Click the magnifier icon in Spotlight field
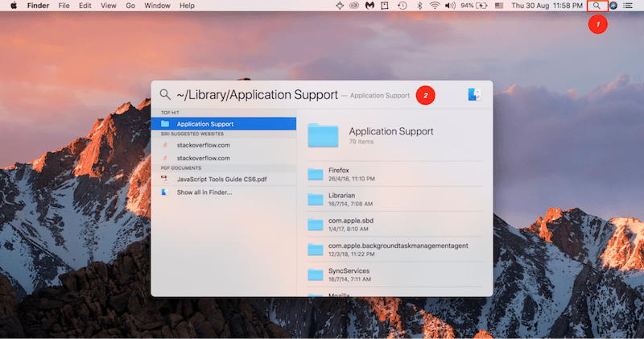Viewport: 644px width, 339px height. (x=165, y=94)
